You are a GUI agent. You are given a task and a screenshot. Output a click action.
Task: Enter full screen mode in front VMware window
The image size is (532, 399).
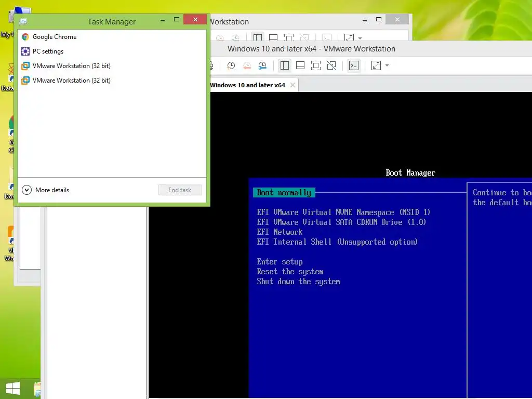click(316, 65)
